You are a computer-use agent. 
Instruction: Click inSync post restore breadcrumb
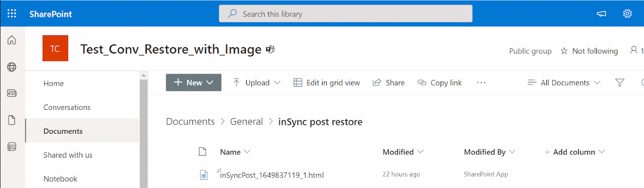point(320,122)
